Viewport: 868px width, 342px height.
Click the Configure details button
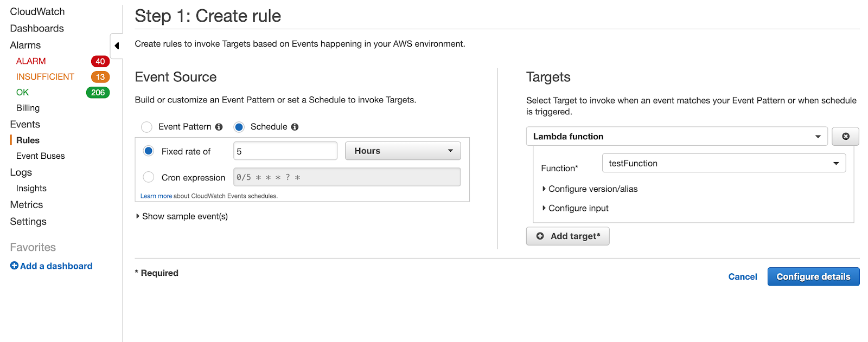[813, 276]
